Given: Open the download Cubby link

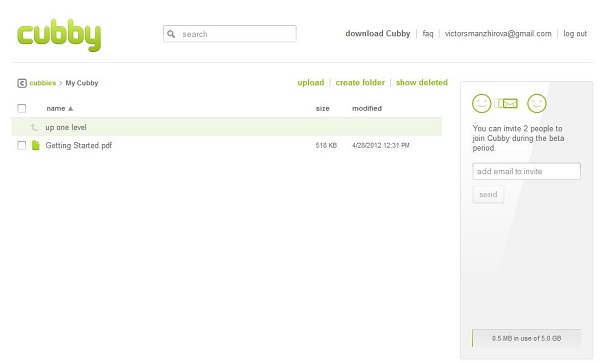Looking at the screenshot, I should tap(378, 34).
